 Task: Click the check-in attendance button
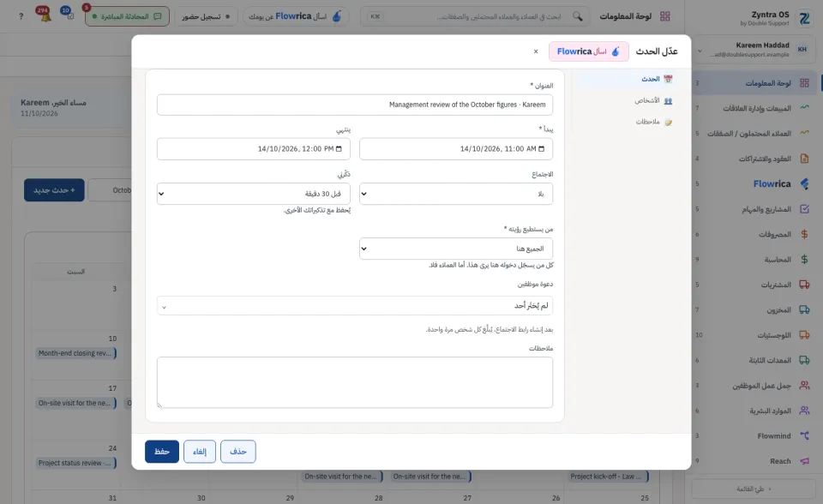206,16
